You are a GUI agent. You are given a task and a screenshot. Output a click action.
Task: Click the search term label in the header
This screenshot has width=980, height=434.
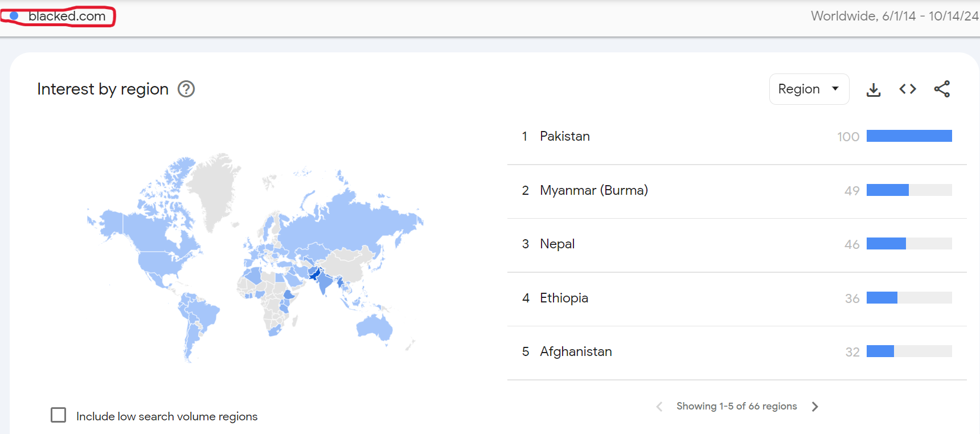point(67,16)
